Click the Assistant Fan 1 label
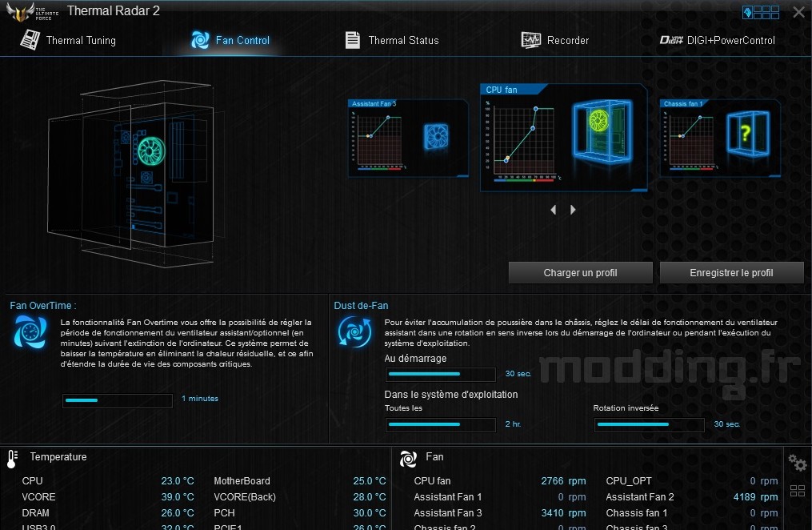 click(448, 497)
